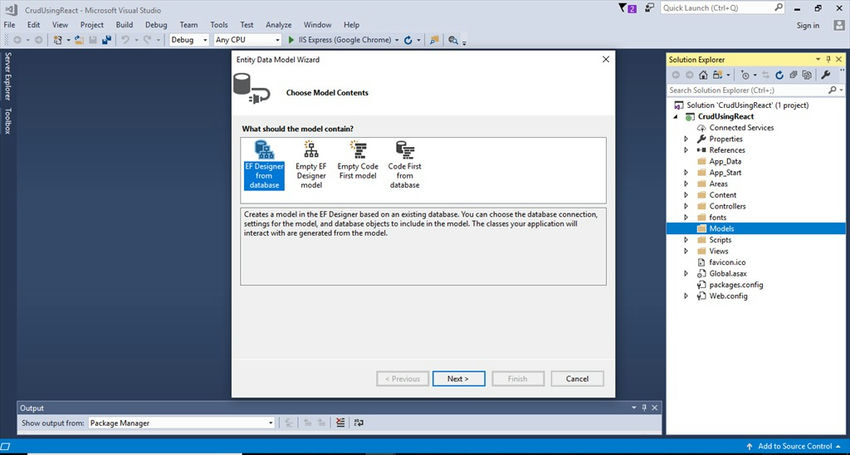Click the Collapse All icon in Solution Explorer
The height and width of the screenshot is (455, 850).
pyautogui.click(x=793, y=75)
